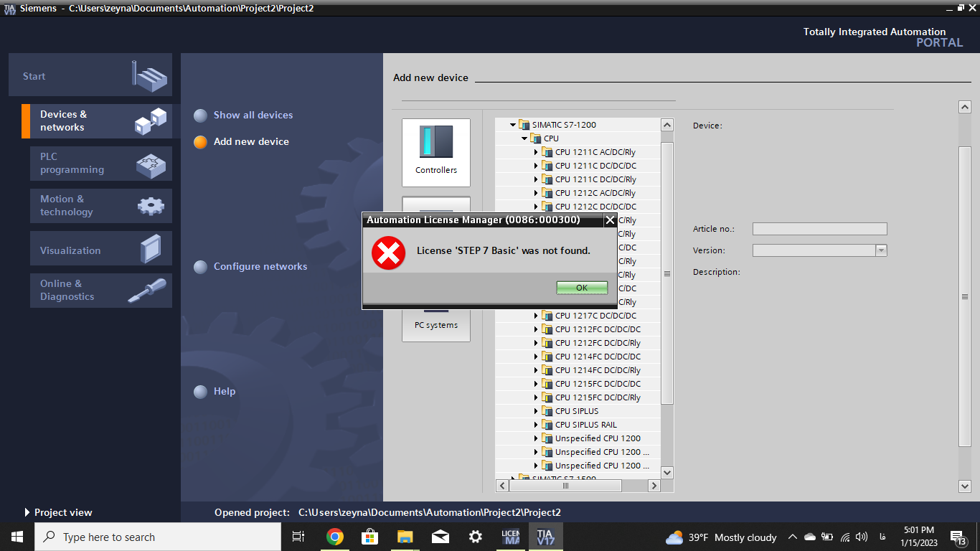Click the Windows Start button
Image resolution: width=980 pixels, height=551 pixels.
pyautogui.click(x=17, y=537)
